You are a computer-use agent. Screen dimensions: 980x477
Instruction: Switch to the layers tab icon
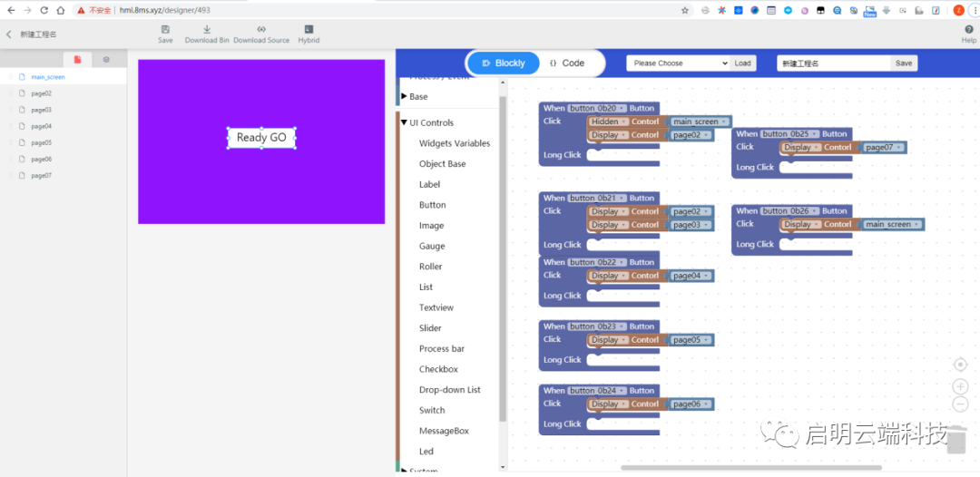(106, 59)
